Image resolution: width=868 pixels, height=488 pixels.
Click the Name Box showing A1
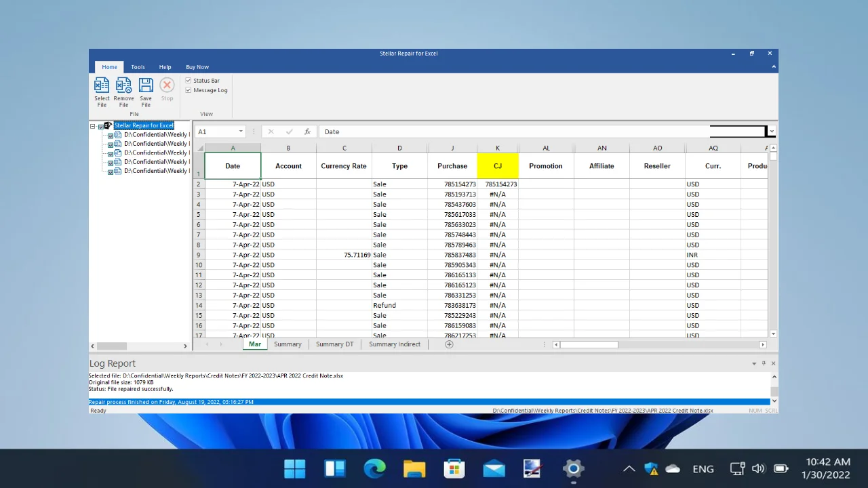[x=220, y=131]
